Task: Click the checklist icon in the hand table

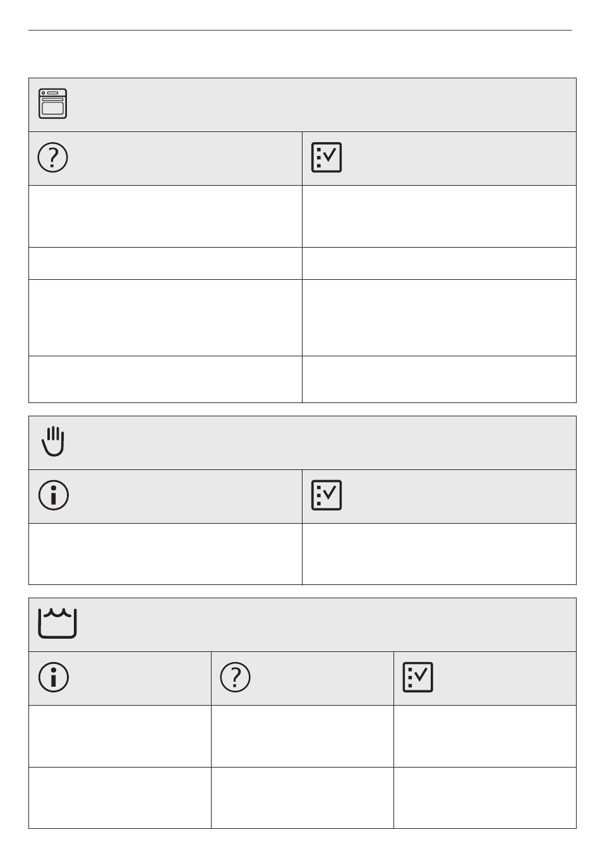Action: coord(327,495)
